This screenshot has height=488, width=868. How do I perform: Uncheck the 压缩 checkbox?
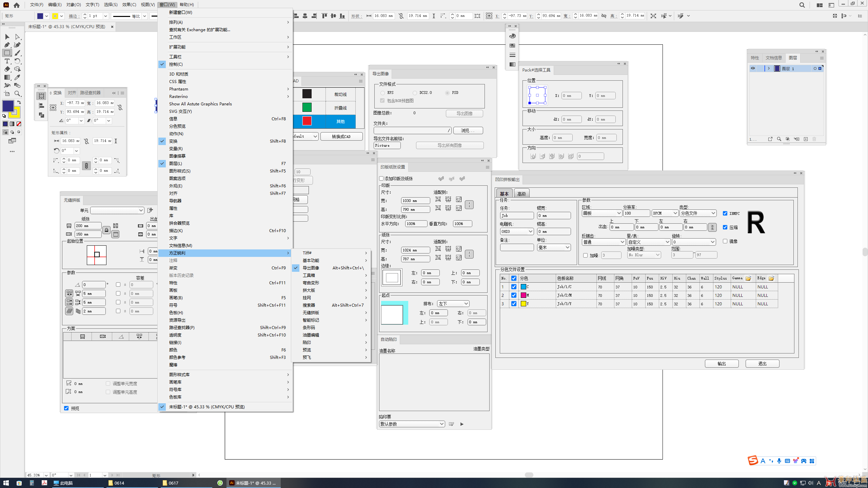725,227
